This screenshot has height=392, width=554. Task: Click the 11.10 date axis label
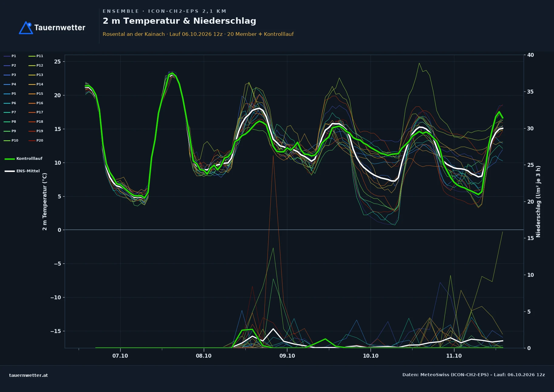pos(454,356)
